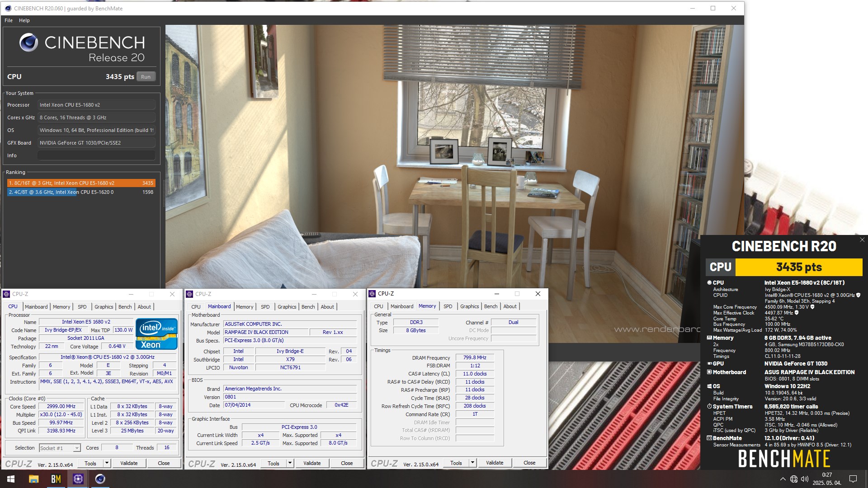
Task: Open File Explorer from taskbar
Action: 33,479
